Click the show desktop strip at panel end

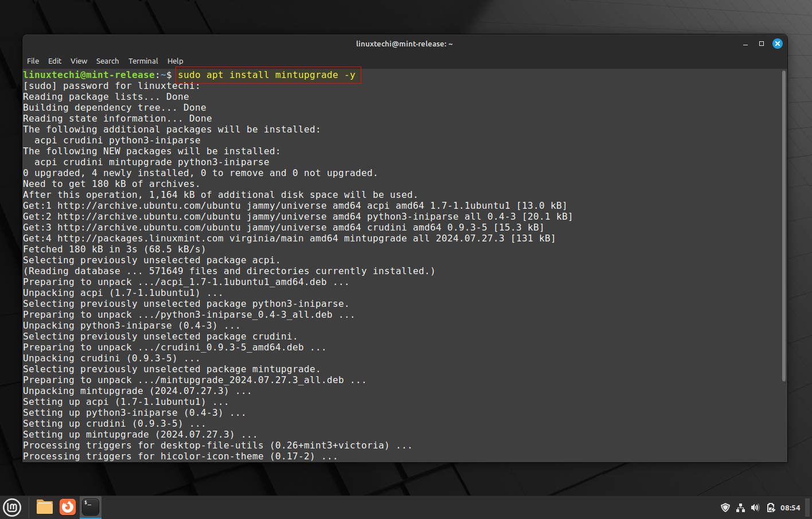(808, 508)
